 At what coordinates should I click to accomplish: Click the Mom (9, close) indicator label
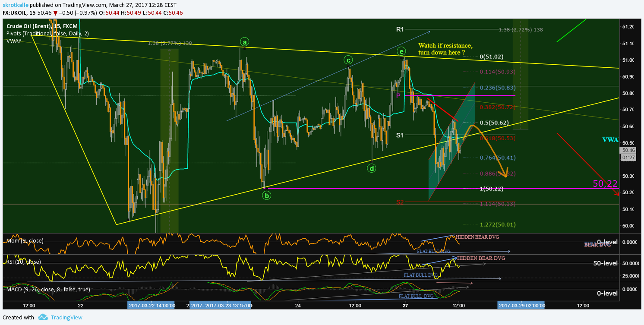[25, 240]
